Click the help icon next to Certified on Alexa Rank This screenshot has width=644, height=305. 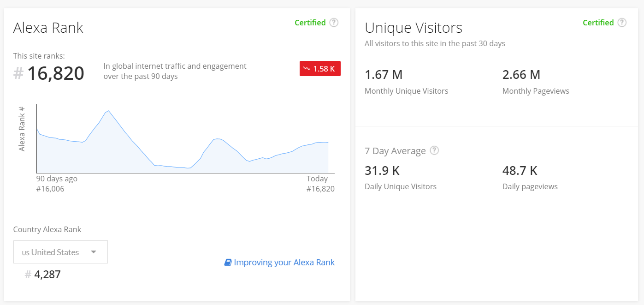[x=334, y=22]
